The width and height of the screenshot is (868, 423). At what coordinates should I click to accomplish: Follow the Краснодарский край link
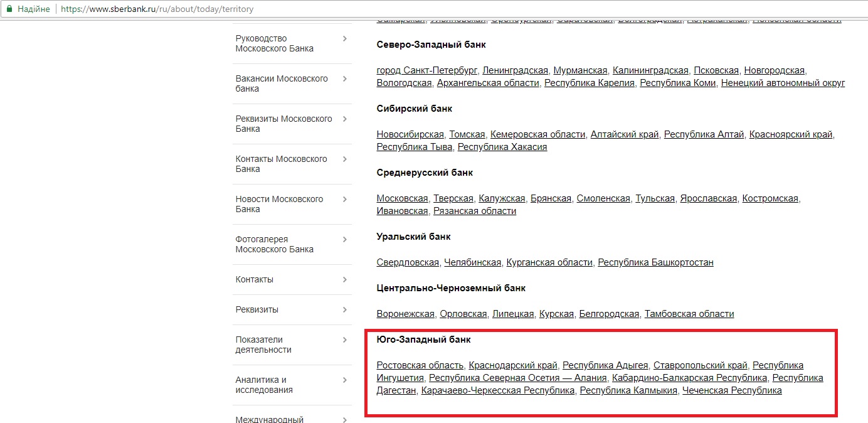click(513, 365)
